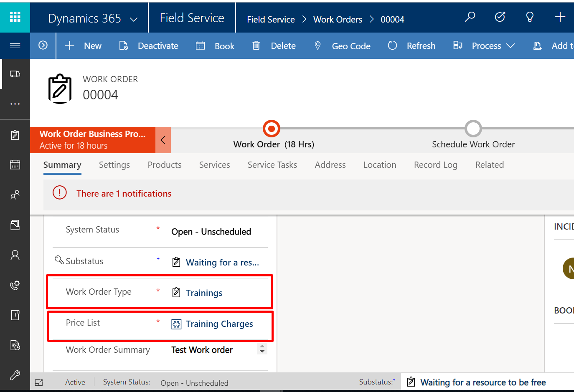The image size is (574, 392).
Task: Click the Work Order Summary scroll arrows
Action: click(x=262, y=349)
